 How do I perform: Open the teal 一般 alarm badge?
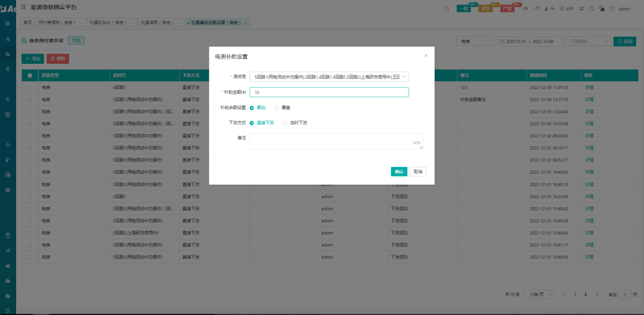pyautogui.click(x=464, y=8)
